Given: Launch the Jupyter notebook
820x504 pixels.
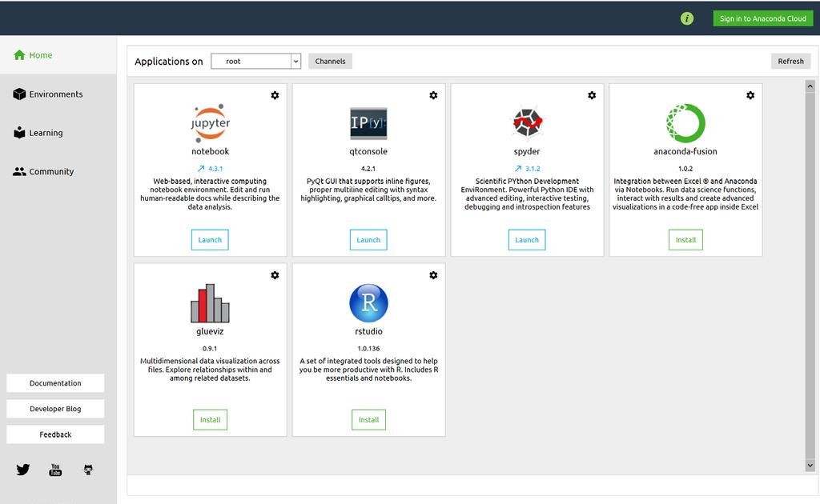Looking at the screenshot, I should tap(210, 240).
